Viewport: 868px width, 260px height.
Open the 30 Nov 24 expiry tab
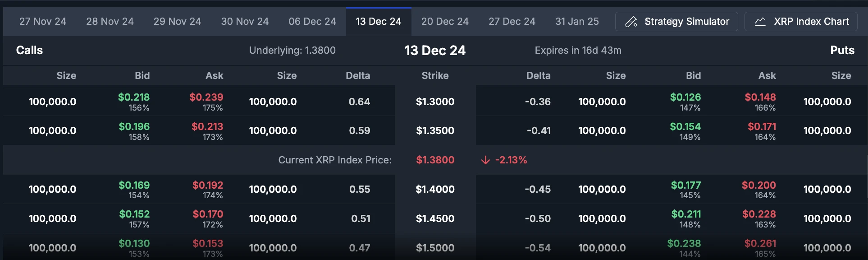(x=244, y=21)
